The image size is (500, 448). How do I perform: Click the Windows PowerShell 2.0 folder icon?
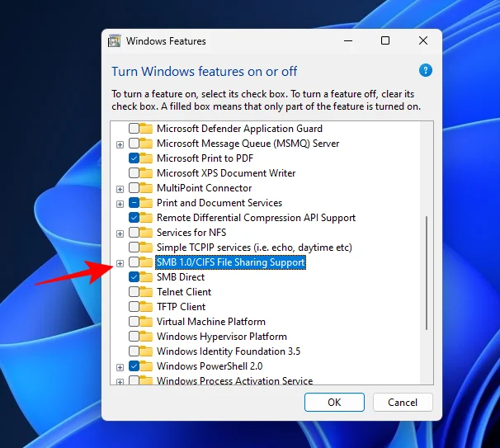tap(146, 366)
